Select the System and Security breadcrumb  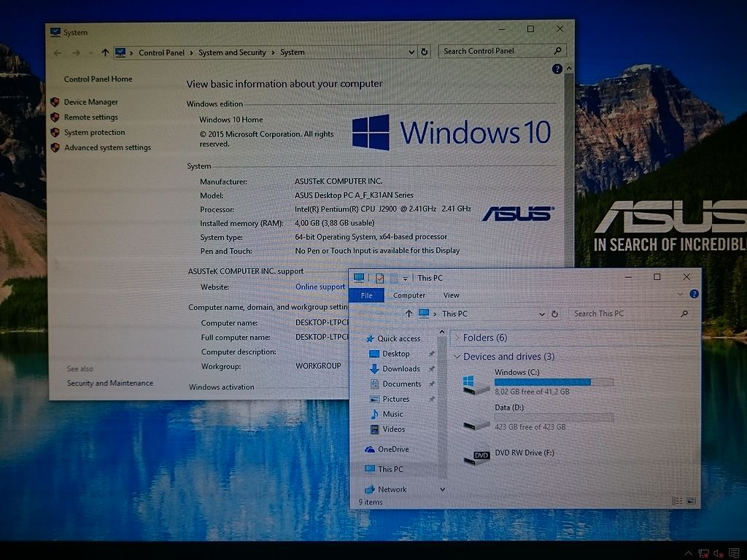pos(232,52)
